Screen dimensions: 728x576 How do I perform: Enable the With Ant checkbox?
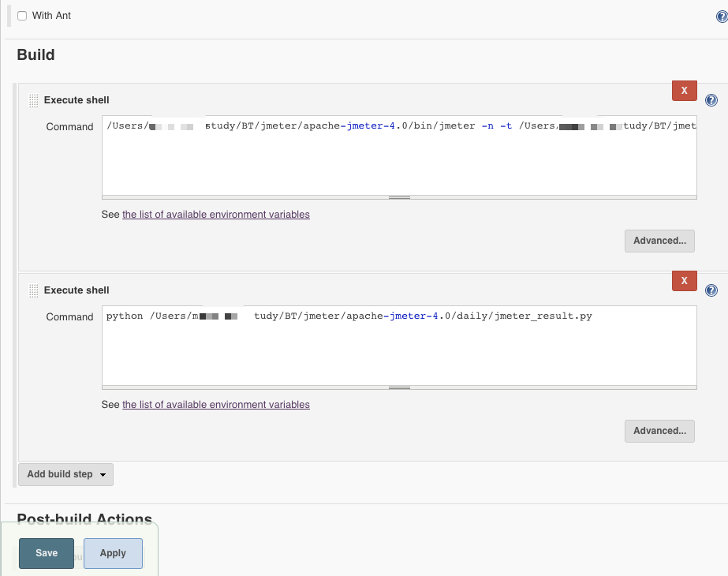click(22, 16)
